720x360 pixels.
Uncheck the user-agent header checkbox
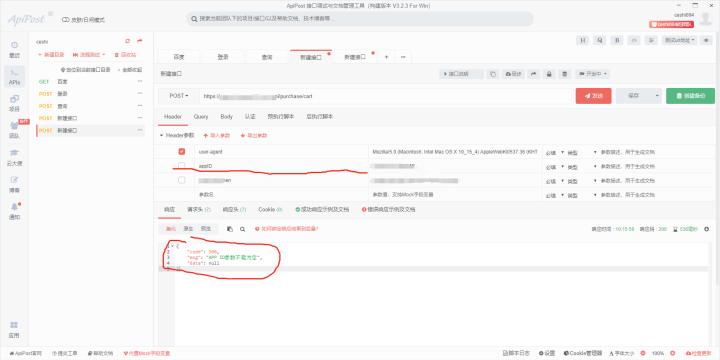[182, 151]
